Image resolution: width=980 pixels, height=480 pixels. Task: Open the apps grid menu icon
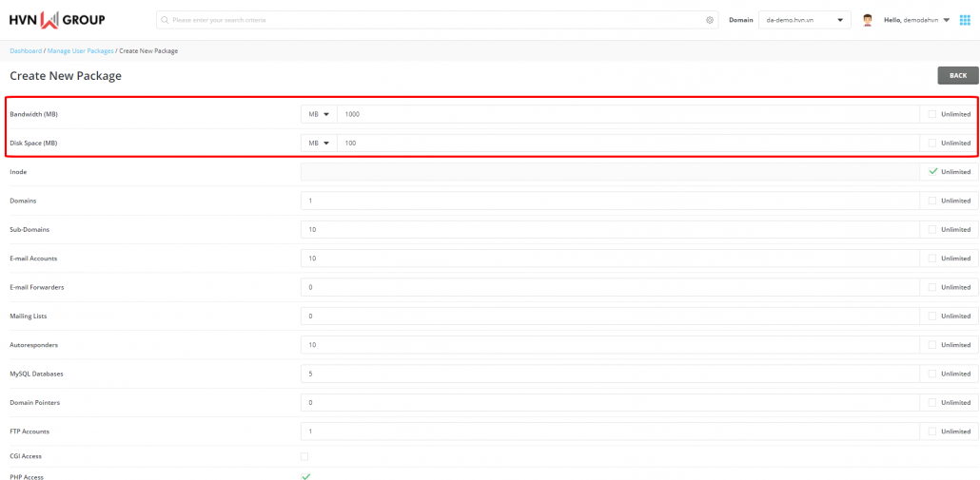pos(965,20)
